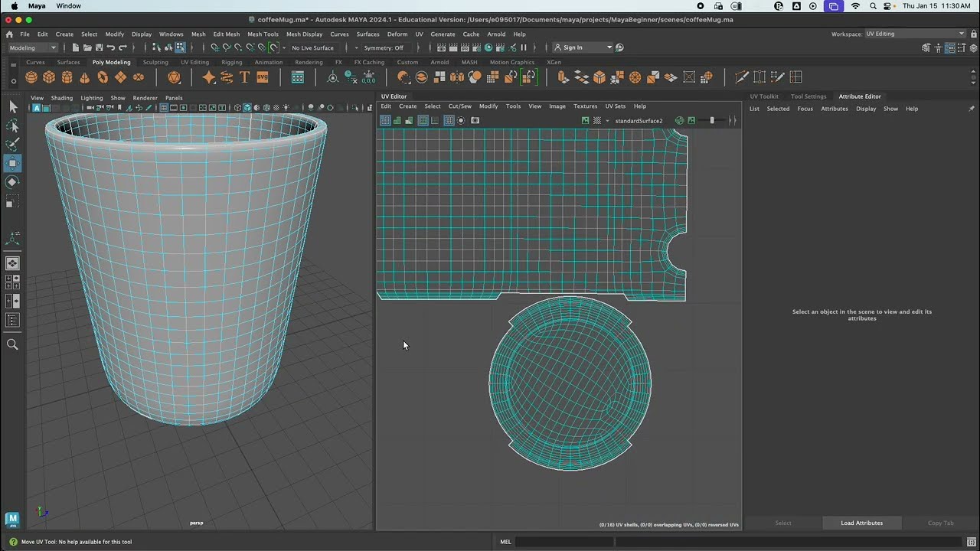Open the macOS Apple menu
Image resolution: width=980 pixels, height=551 pixels.
pos(14,6)
